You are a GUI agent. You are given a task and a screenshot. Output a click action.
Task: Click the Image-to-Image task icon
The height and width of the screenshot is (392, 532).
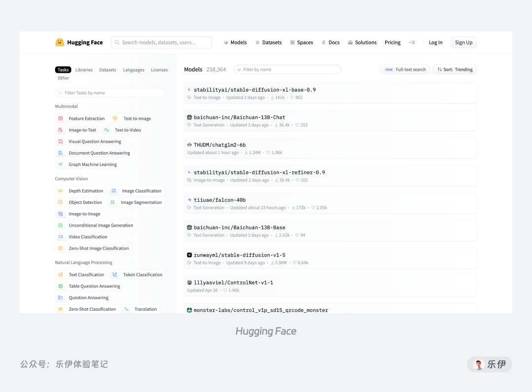(61, 214)
